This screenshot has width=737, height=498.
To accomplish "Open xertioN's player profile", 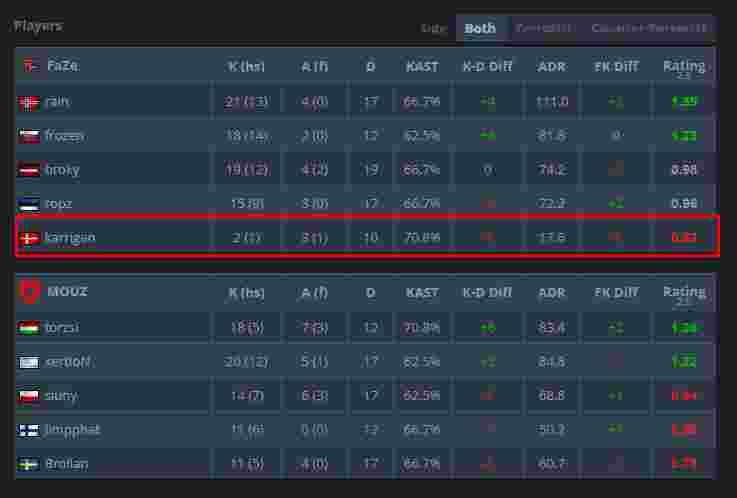I will 68,362.
